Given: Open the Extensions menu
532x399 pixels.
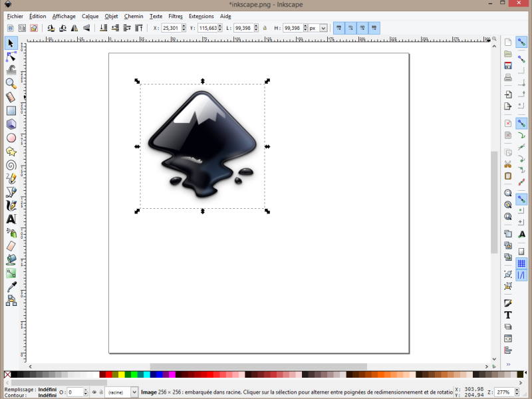Looking at the screenshot, I should click(201, 16).
